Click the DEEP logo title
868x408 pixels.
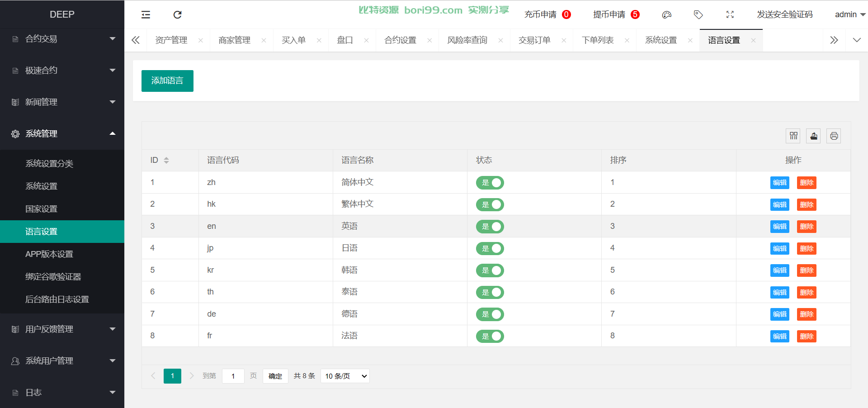(62, 14)
